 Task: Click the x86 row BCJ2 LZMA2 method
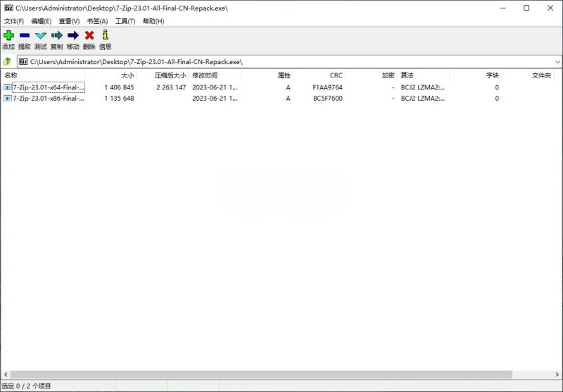click(x=423, y=98)
